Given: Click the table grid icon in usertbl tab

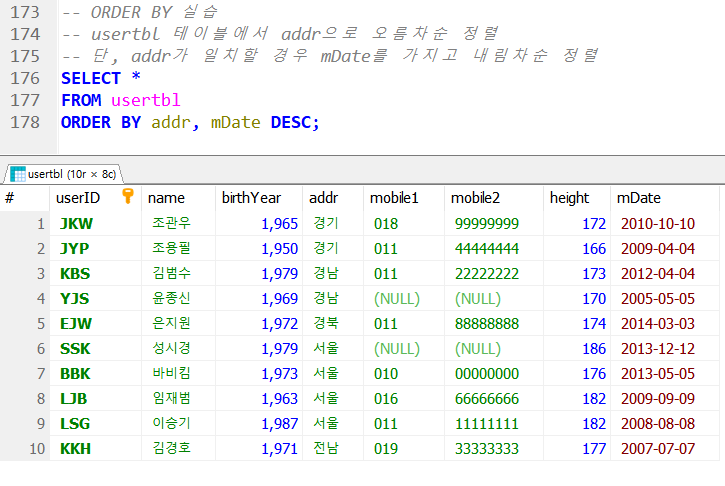Looking at the screenshot, I should [18, 174].
